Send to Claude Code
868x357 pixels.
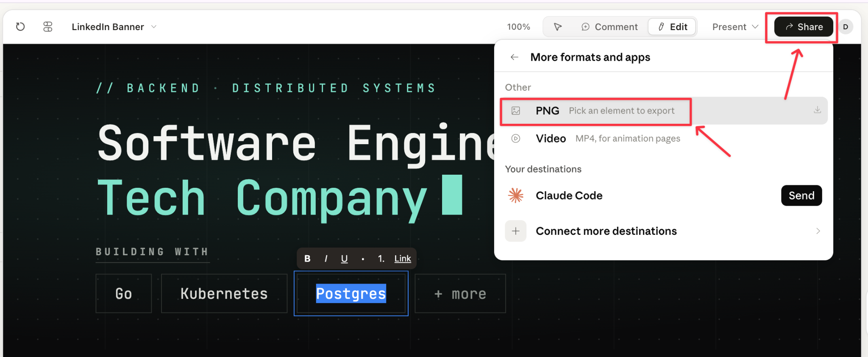(801, 195)
